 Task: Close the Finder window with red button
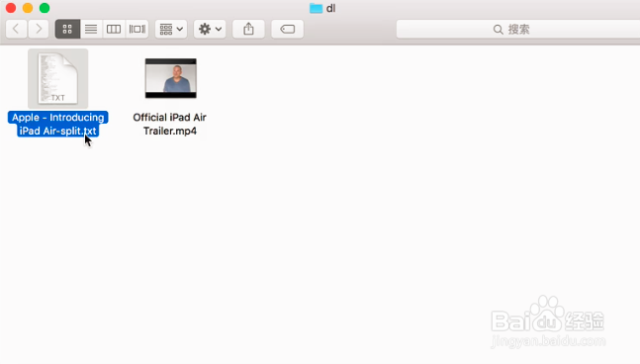pyautogui.click(x=11, y=8)
